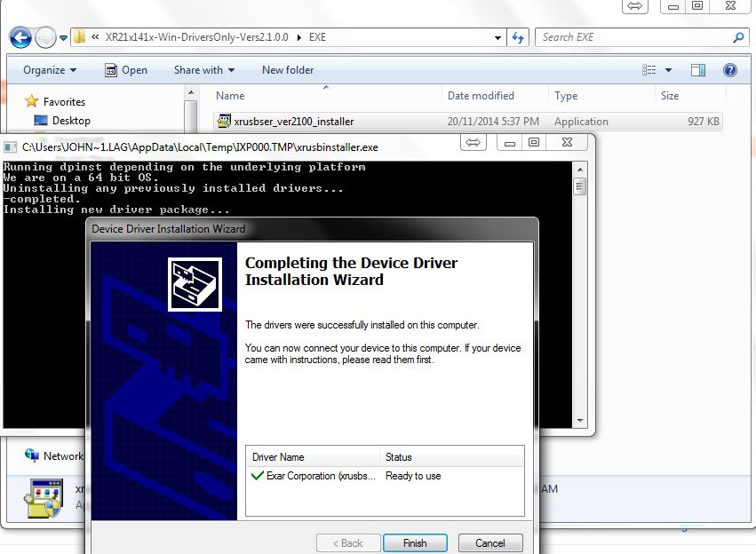The height and width of the screenshot is (554, 756).
Task: Expand the Share with dropdown
Action: tap(203, 69)
